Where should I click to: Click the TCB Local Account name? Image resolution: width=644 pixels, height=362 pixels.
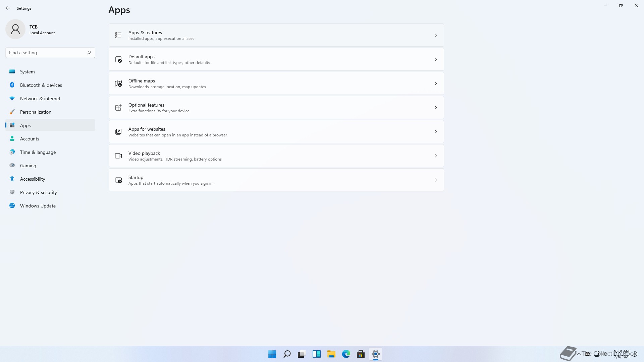point(42,29)
